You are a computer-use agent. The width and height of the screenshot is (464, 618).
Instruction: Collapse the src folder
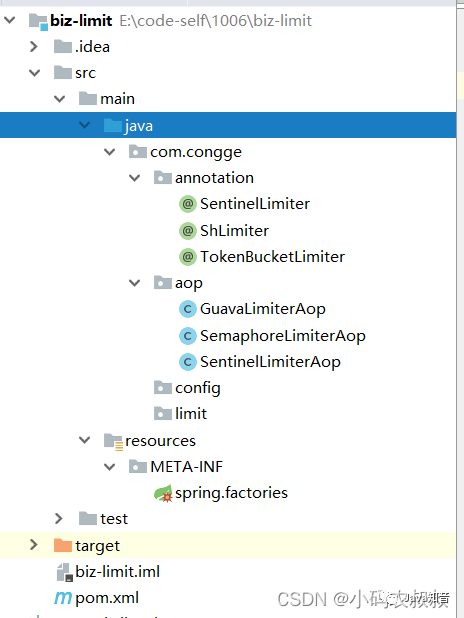(35, 73)
